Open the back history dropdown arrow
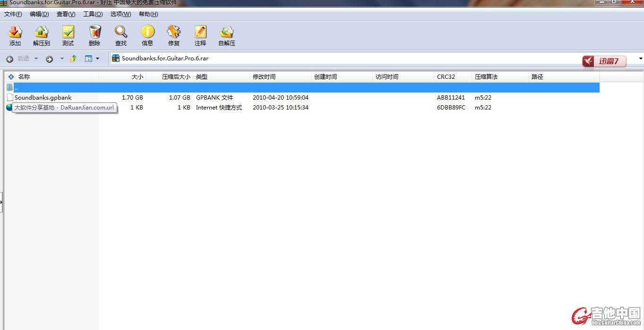Screen dimensions: 644x330 [x=36, y=59]
